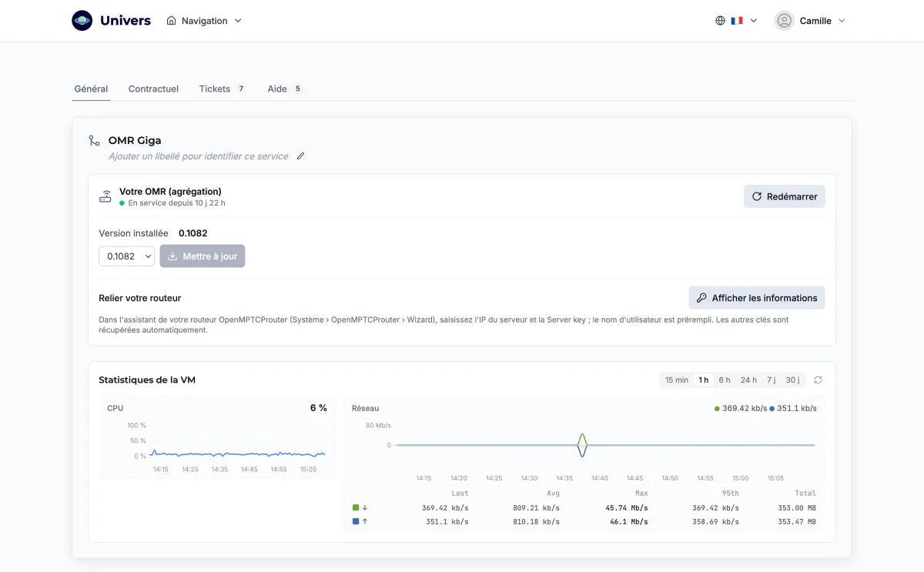
Task: Click the 809.21 kb/s average value
Action: click(536, 508)
